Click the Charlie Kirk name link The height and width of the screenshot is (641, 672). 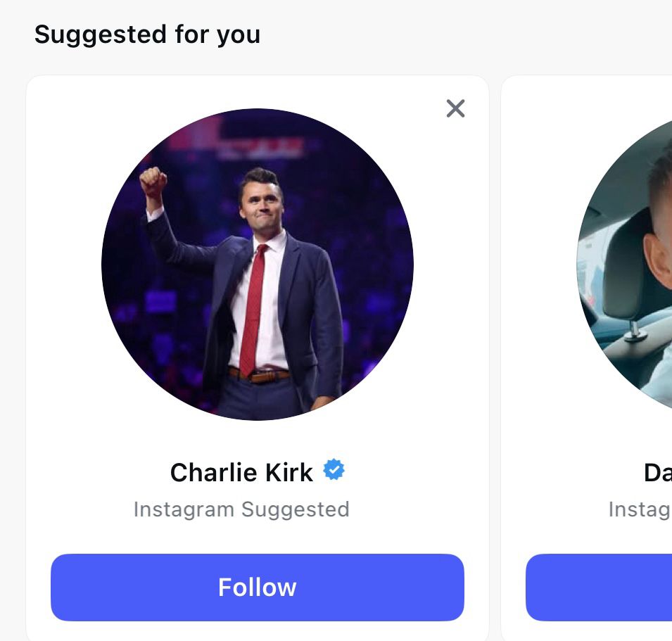coord(241,472)
